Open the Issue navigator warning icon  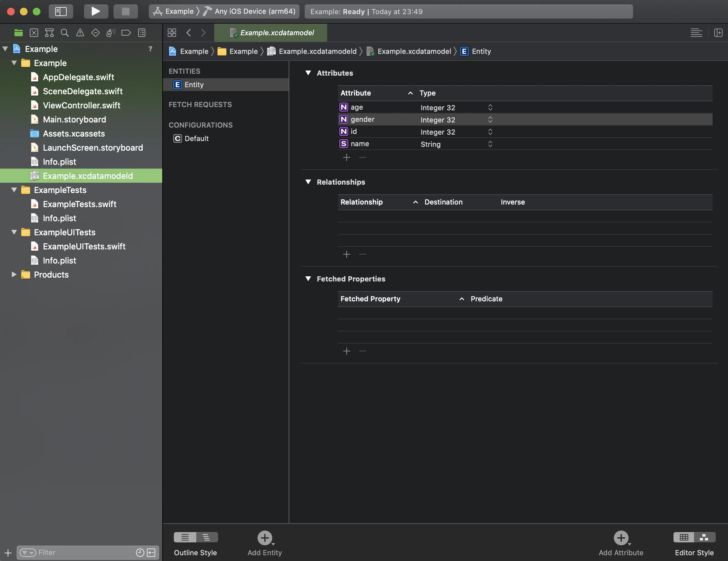[x=80, y=33]
